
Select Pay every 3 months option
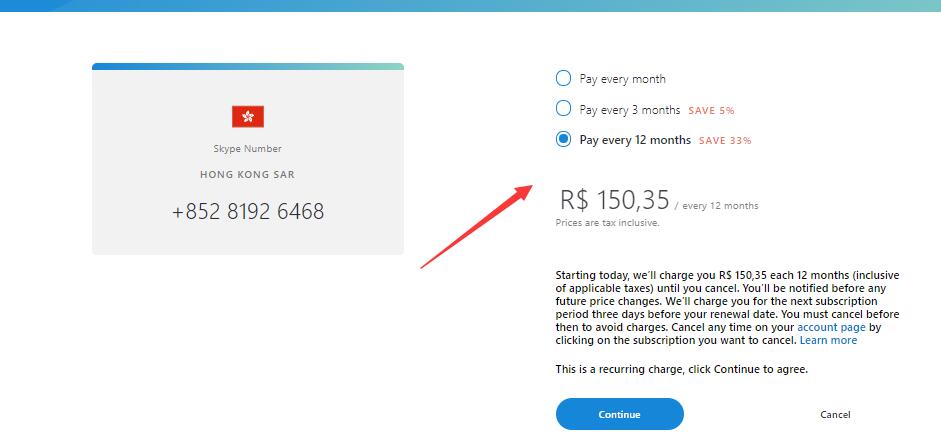tap(563, 109)
